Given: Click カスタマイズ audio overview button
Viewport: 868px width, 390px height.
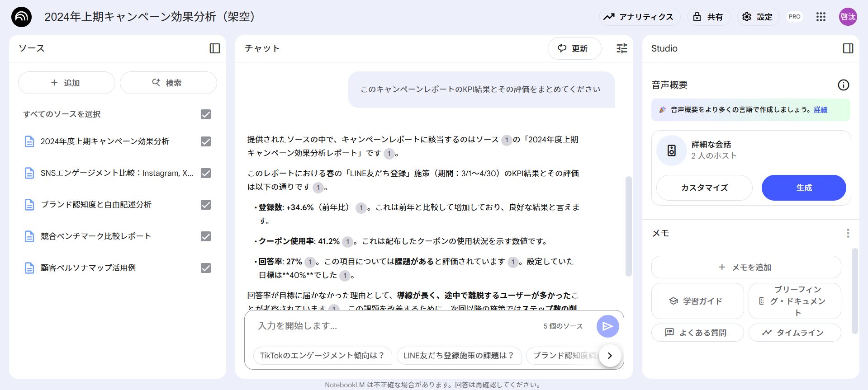Looking at the screenshot, I should pyautogui.click(x=704, y=188).
